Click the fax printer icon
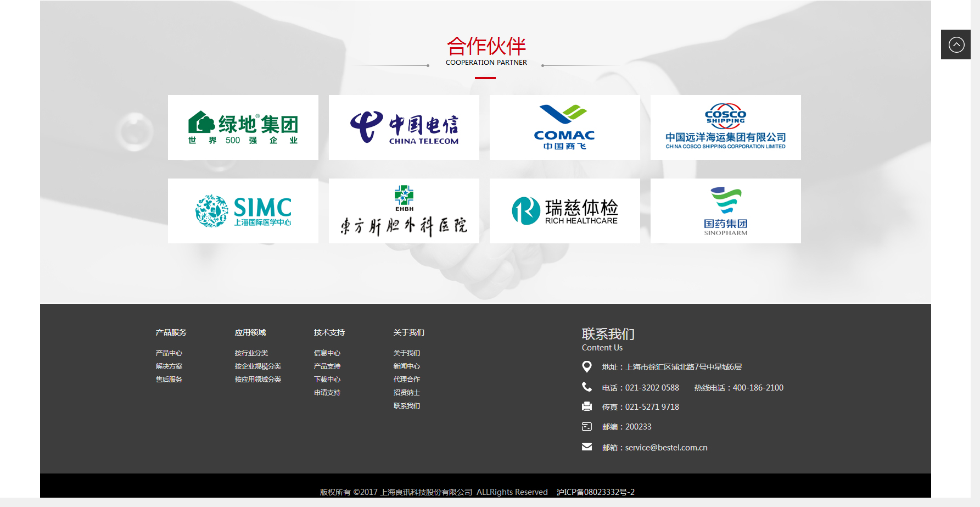 587,406
